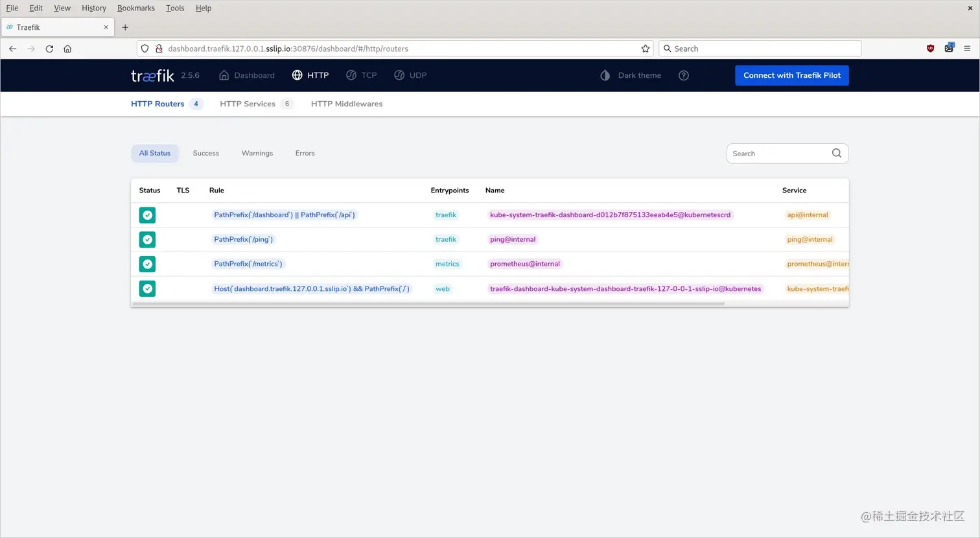Filter routers by Warnings
The image size is (980, 538).
257,153
